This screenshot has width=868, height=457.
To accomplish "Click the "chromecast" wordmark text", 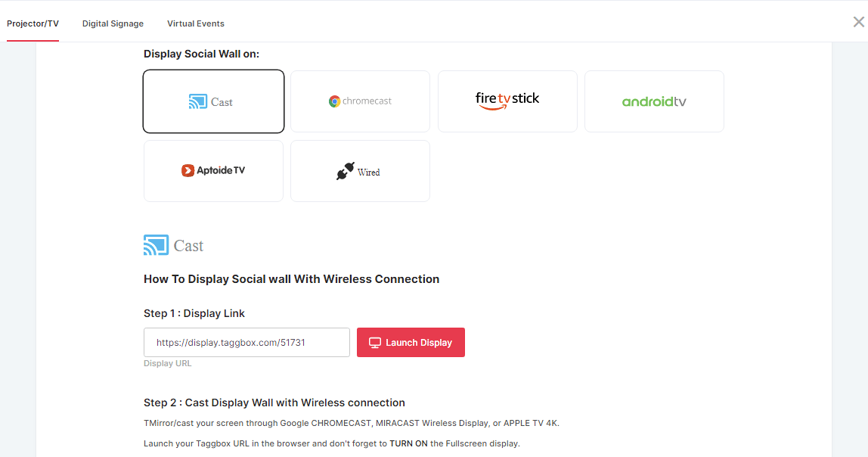I will click(367, 101).
